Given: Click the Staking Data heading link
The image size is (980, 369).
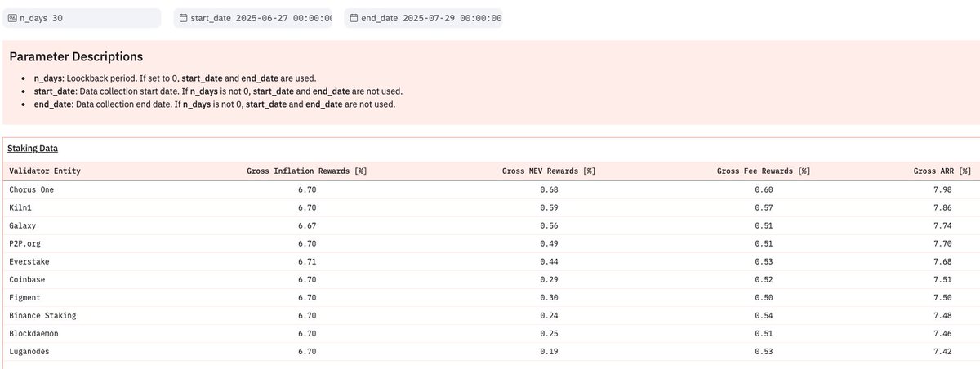Looking at the screenshot, I should coord(33,149).
